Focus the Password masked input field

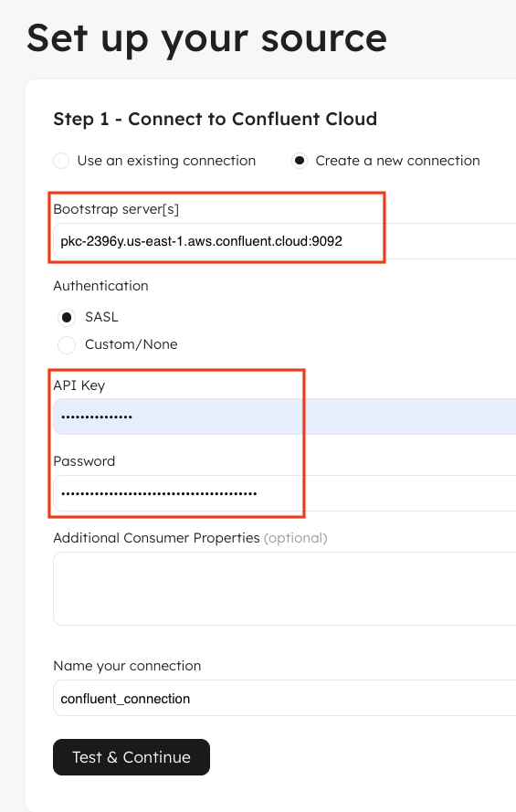tap(285, 493)
